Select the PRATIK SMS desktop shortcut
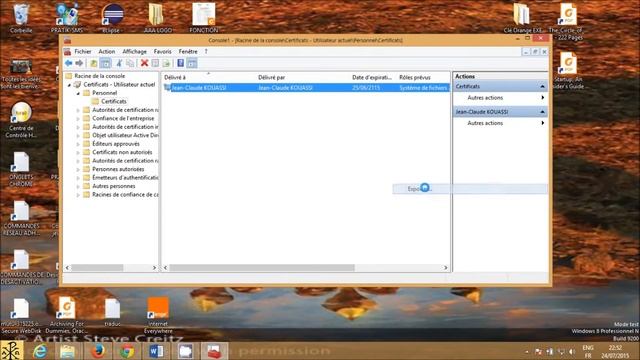640x360 pixels. [67, 18]
